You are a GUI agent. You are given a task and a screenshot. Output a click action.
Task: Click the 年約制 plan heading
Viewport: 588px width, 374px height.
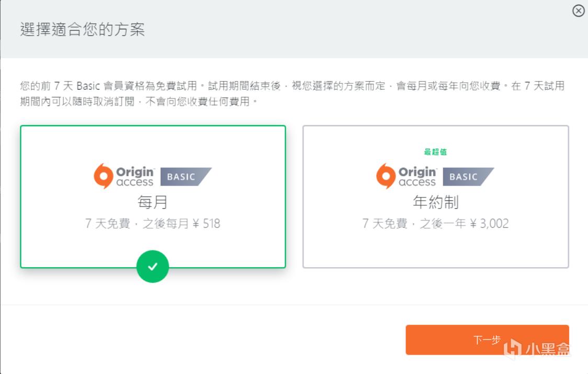[435, 202]
